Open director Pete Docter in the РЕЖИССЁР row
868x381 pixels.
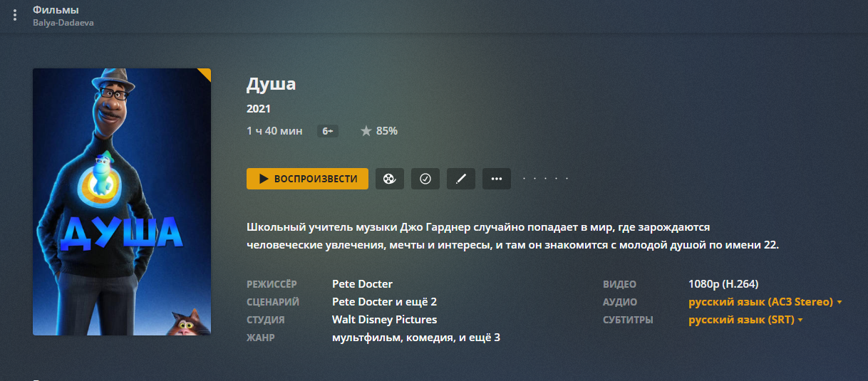click(362, 284)
